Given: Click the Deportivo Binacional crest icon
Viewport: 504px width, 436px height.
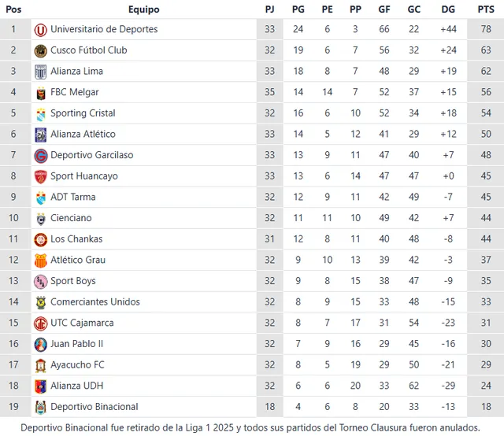Looking at the screenshot, I should tap(40, 407).
